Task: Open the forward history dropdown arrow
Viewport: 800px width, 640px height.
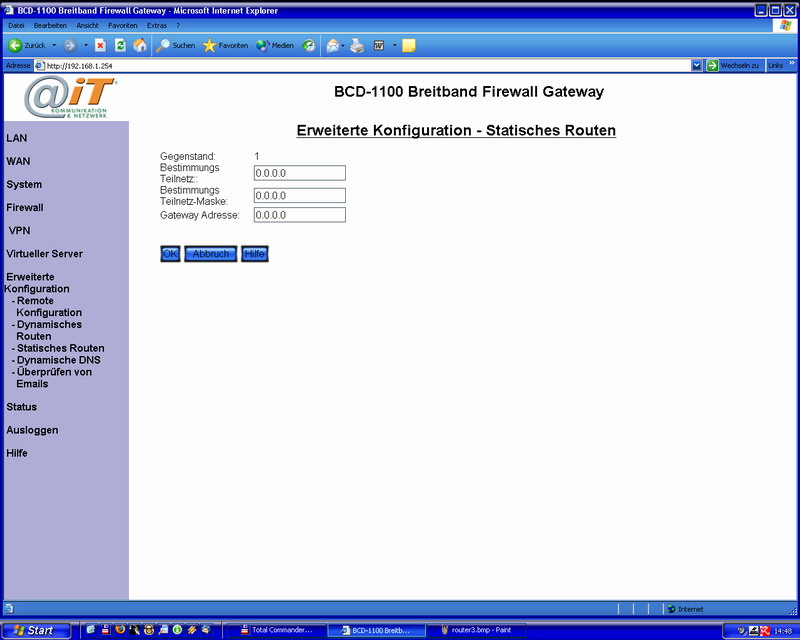Action: point(86,45)
